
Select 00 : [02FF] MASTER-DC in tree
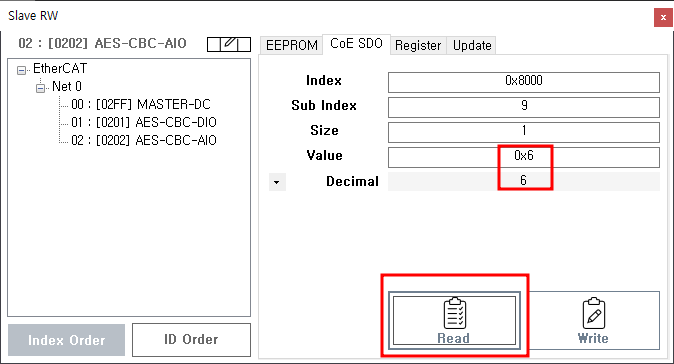click(141, 104)
